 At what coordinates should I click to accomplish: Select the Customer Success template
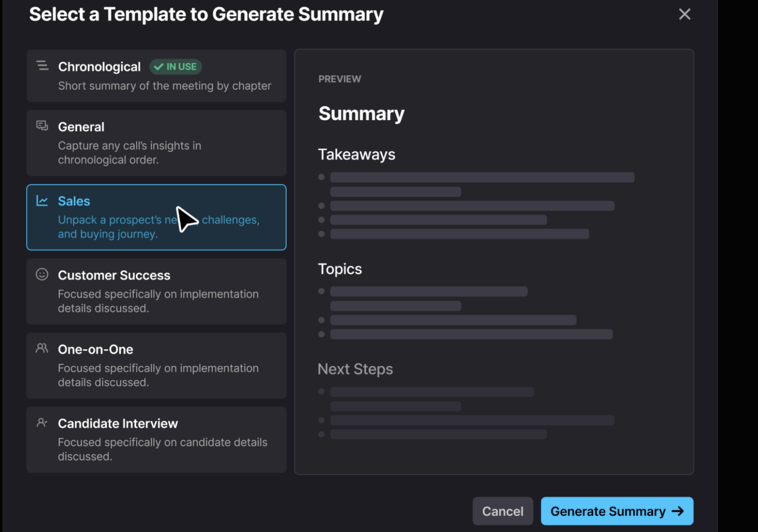coord(156,291)
